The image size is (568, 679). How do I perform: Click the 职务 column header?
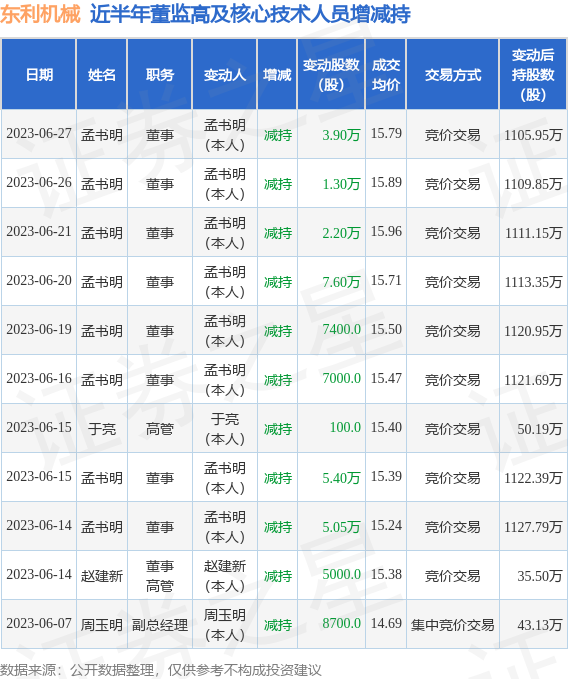coord(160,75)
